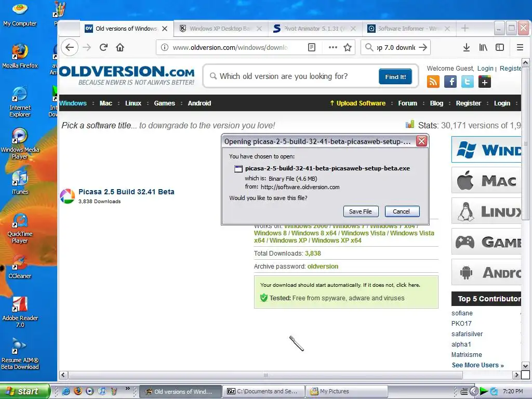Expand hidden quick launch items chevron
Viewport: 532px width, 399px height.
[128, 388]
